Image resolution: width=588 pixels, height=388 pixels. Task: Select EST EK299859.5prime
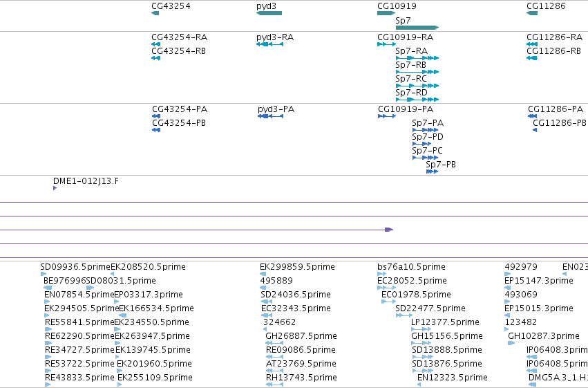pyautogui.click(x=263, y=274)
